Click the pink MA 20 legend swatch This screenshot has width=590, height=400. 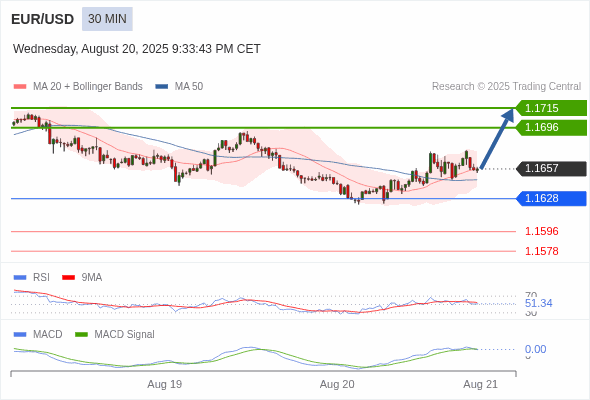[x=20, y=87]
